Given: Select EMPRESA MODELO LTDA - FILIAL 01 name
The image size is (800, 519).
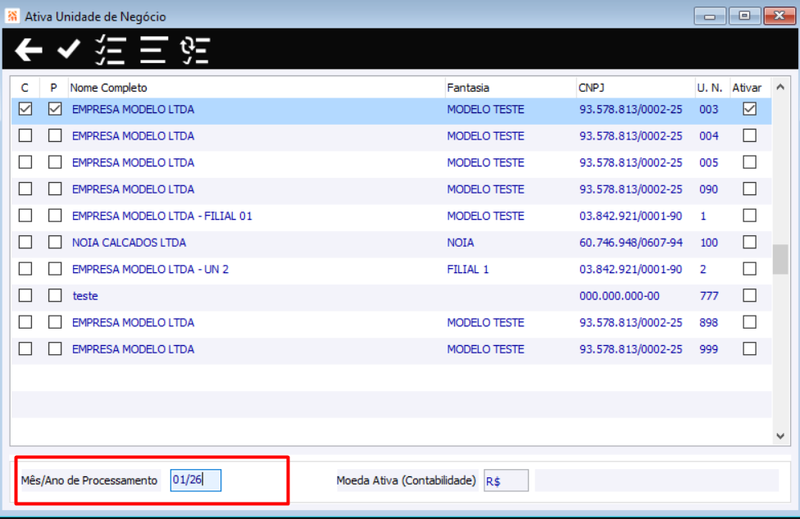Looking at the screenshot, I should click(x=162, y=216).
